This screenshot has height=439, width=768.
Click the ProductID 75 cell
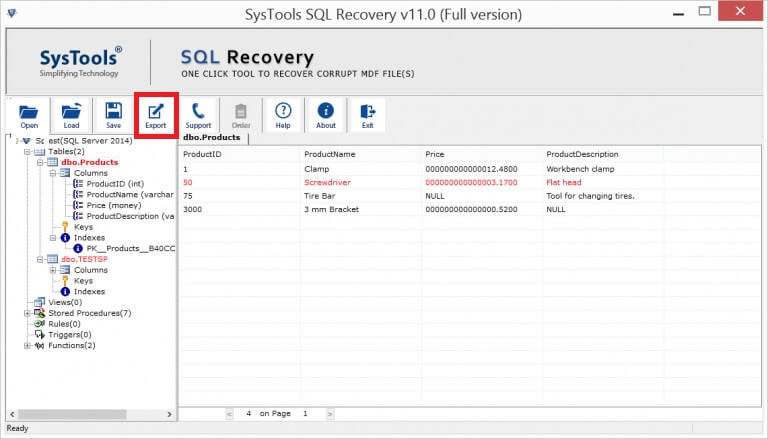pyautogui.click(x=188, y=196)
